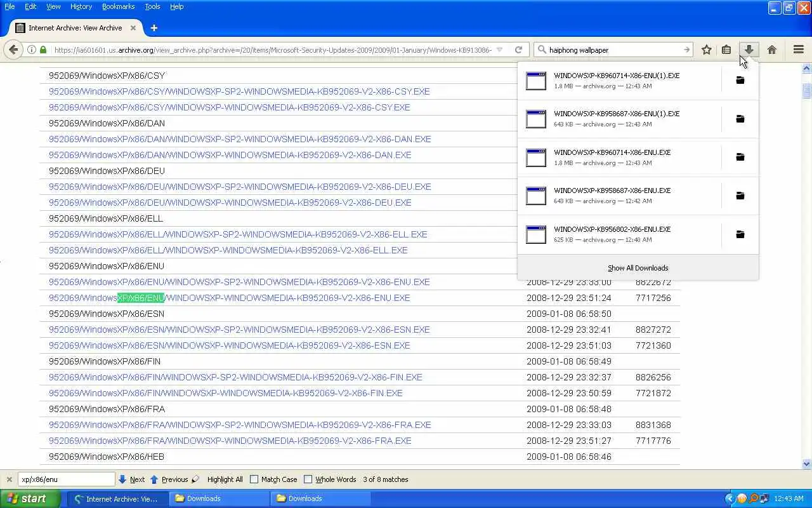Select the date 2008-12-29 23:51:24
This screenshot has height=508, width=812.
click(x=568, y=298)
